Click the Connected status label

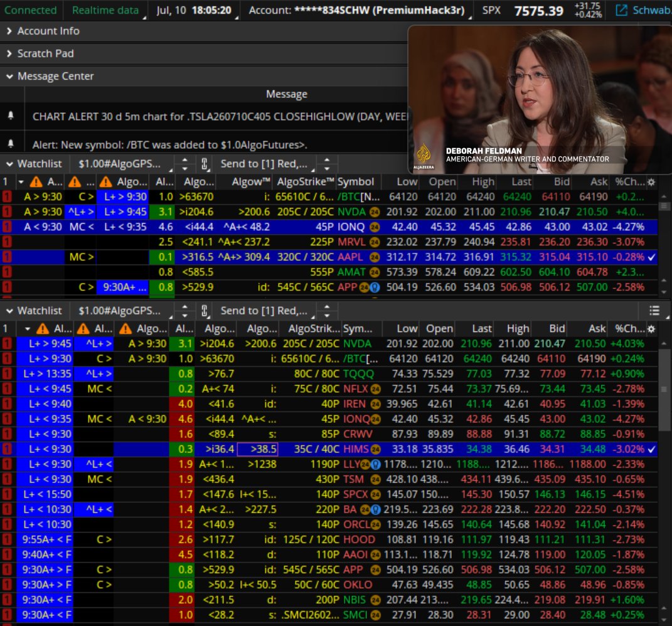[x=30, y=10]
